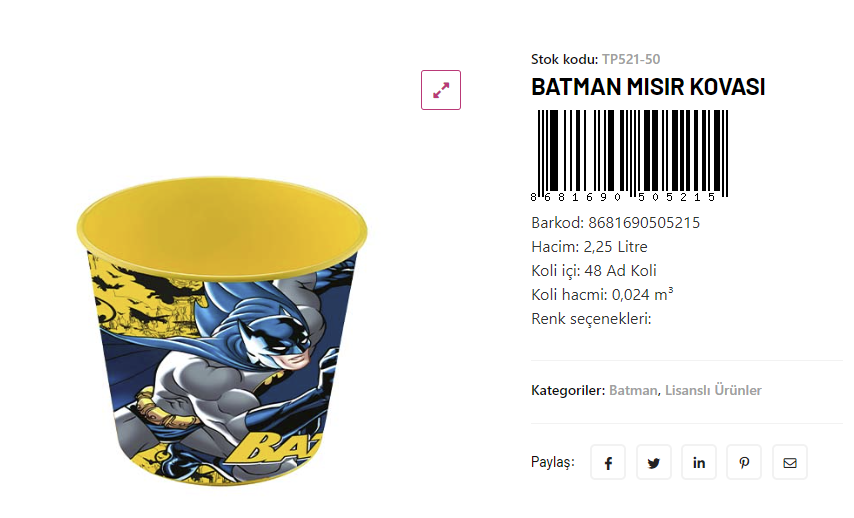The height and width of the screenshot is (518, 854).
Task: Pin the product on Pinterest
Action: pos(744,463)
